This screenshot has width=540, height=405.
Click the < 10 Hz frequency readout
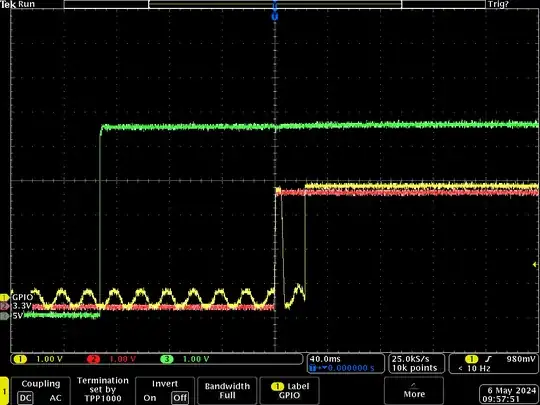[474, 368]
